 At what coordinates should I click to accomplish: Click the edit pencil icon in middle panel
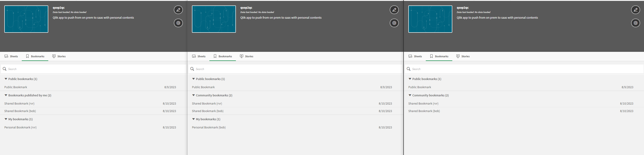[x=394, y=10]
